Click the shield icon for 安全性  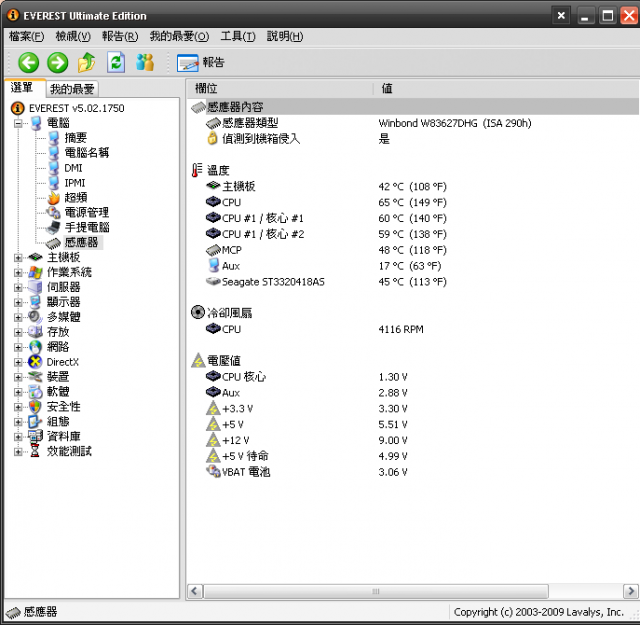[x=36, y=407]
